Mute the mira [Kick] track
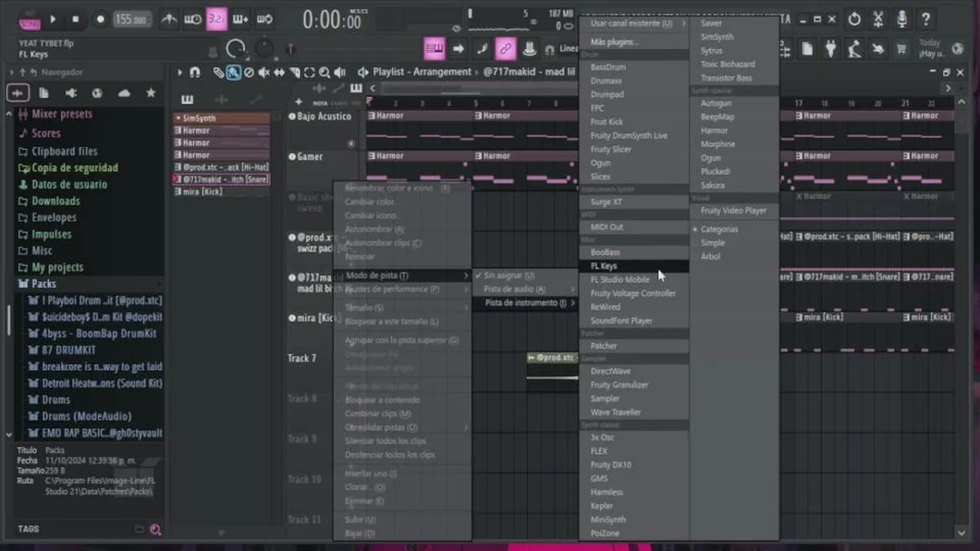The image size is (980, 551). point(292,318)
